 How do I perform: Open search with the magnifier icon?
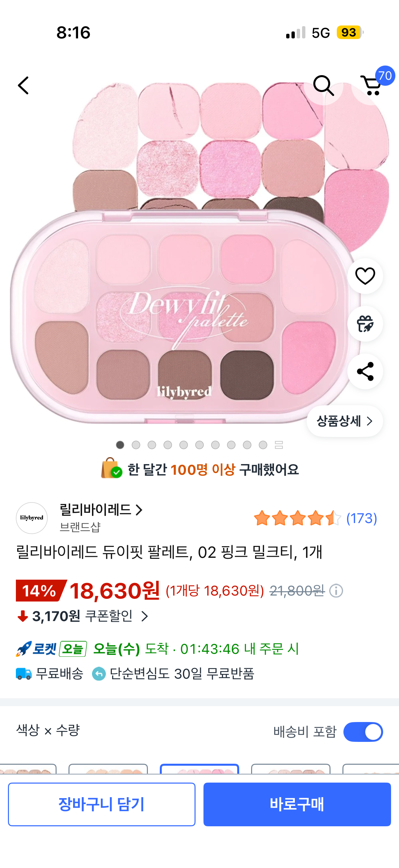(323, 86)
